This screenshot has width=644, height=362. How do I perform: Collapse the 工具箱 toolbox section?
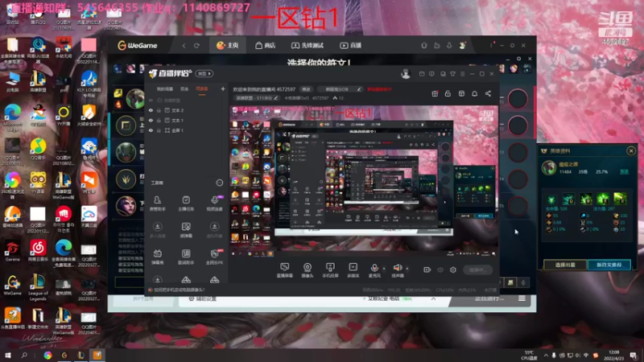tap(220, 183)
